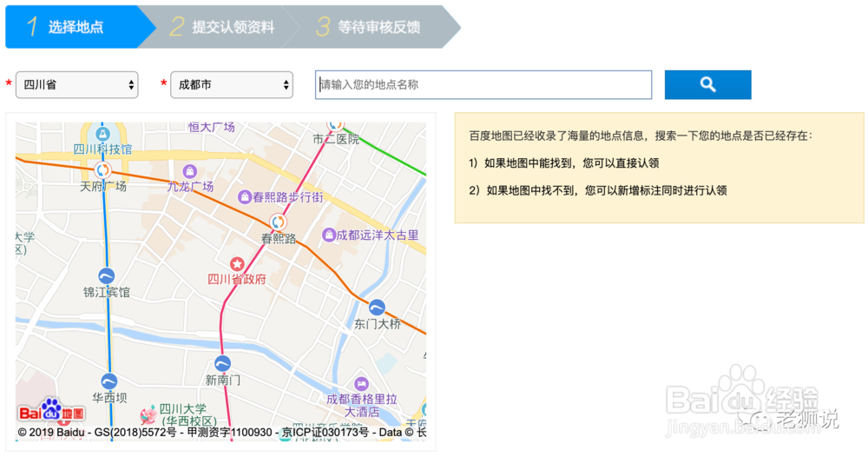This screenshot has height=457, width=868.
Task: Open the 成都市 city dropdown
Action: (x=232, y=84)
